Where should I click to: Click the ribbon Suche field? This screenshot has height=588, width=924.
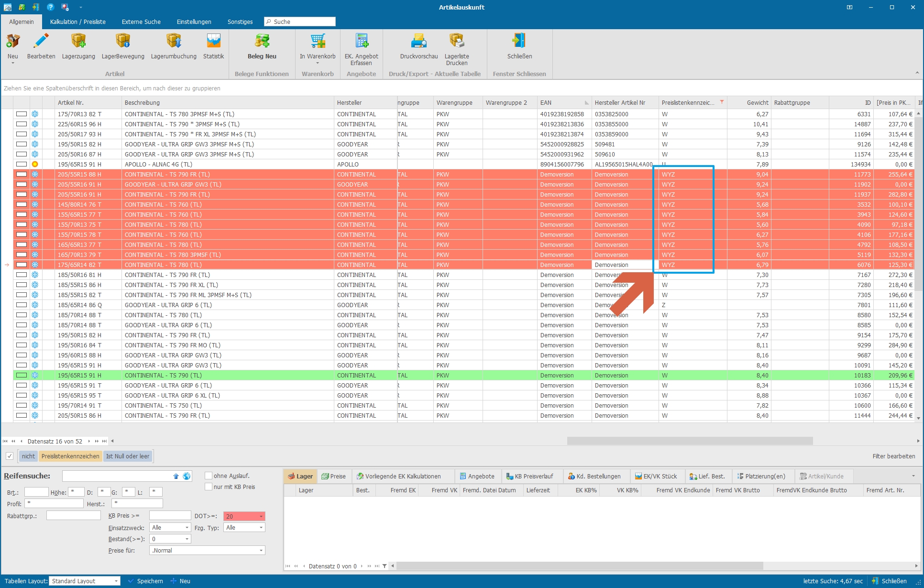pyautogui.click(x=300, y=22)
